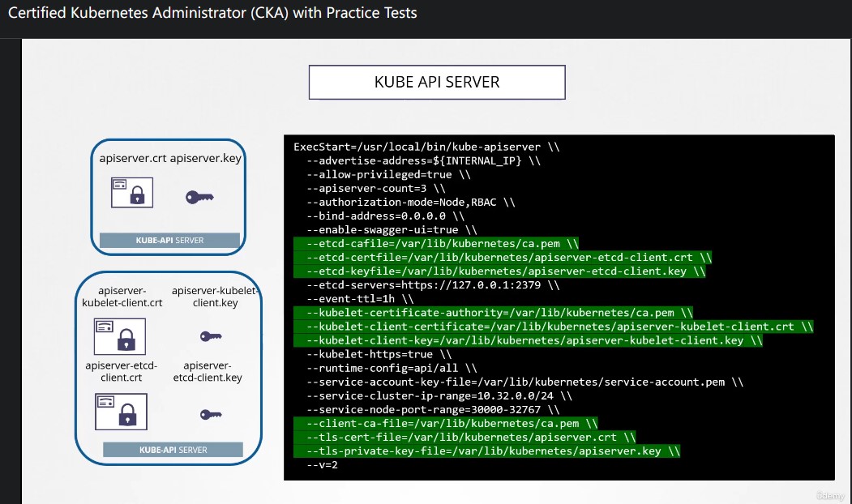Click the KUBE API SERVER title box
Screen dimensions: 852x504
pyautogui.click(x=437, y=82)
